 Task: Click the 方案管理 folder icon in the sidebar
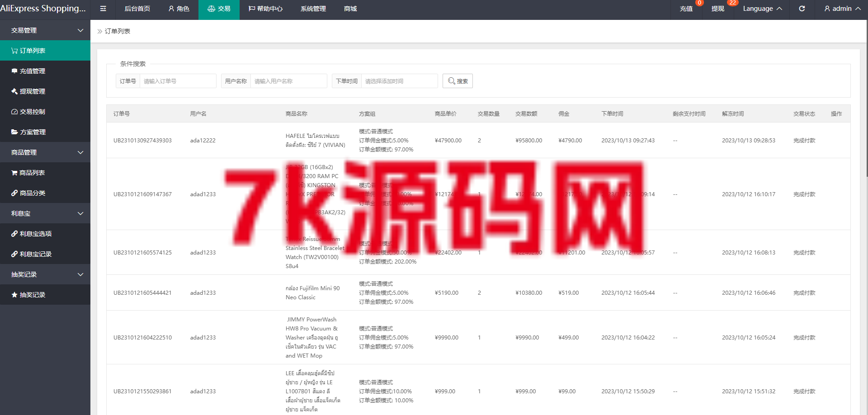(14, 132)
